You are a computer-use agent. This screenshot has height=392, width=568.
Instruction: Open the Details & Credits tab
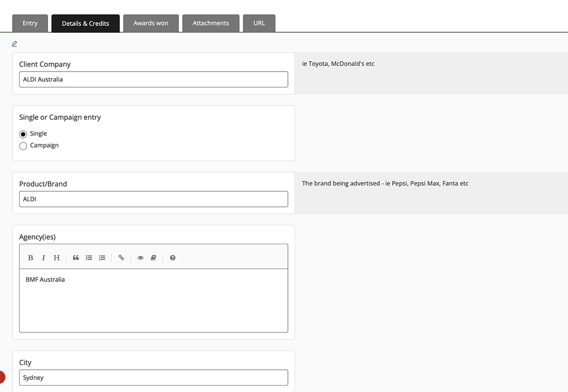click(86, 23)
